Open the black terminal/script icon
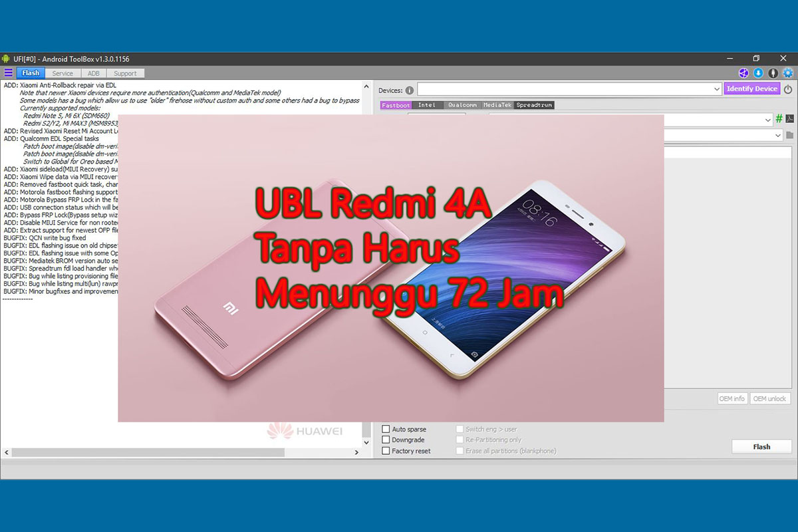Viewport: 798px width, 532px height. (789, 119)
